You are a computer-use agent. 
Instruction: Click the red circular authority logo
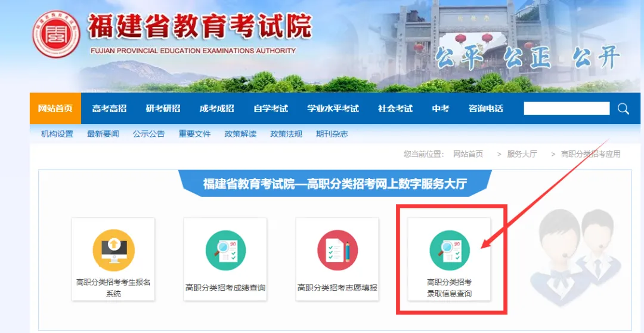point(56,34)
